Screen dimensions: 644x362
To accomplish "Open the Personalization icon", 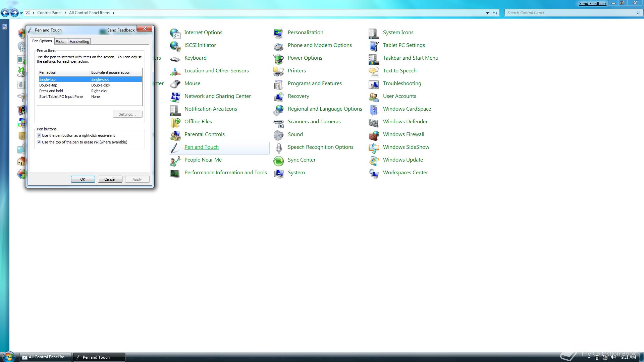I will click(x=278, y=33).
